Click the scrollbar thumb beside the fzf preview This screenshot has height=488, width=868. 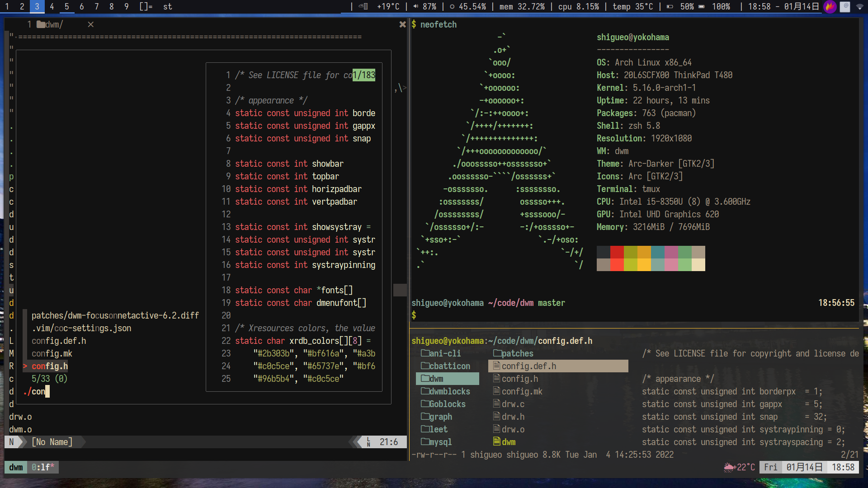[400, 290]
